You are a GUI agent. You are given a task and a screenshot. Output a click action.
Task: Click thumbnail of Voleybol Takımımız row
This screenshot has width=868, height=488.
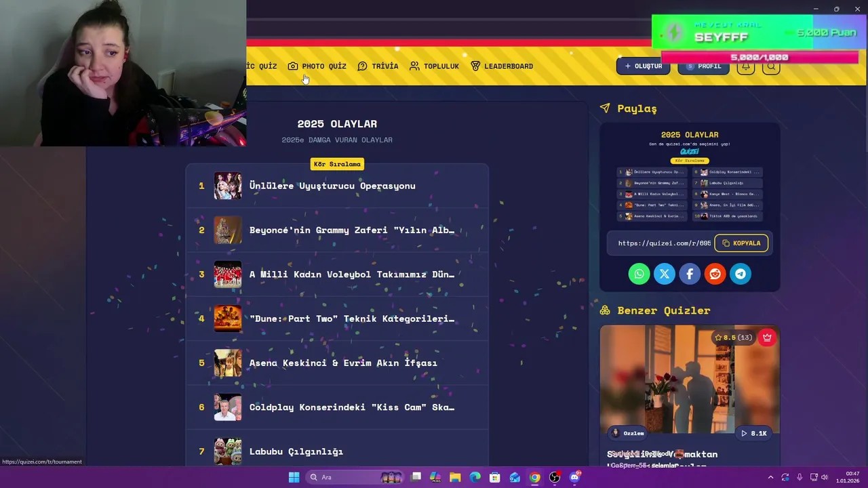click(x=228, y=274)
